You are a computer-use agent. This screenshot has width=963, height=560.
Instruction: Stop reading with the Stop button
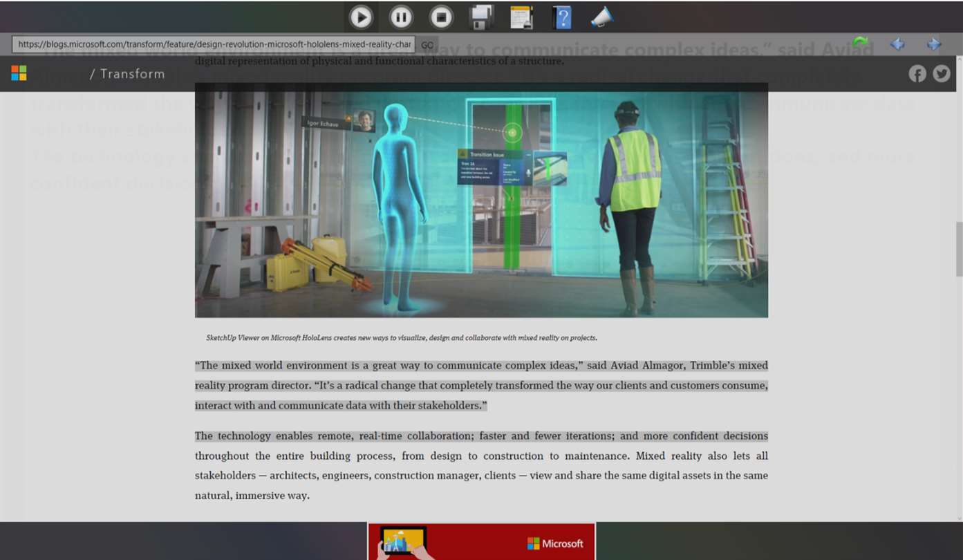coord(441,17)
